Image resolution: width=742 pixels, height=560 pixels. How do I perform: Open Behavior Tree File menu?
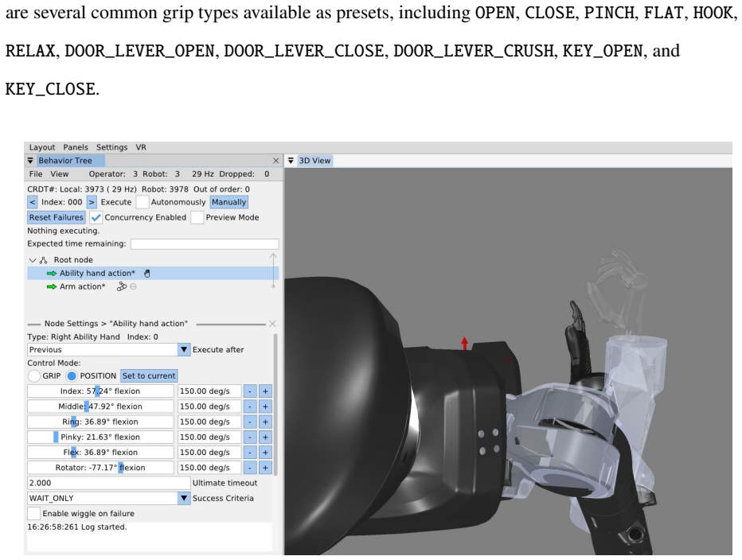(x=36, y=174)
